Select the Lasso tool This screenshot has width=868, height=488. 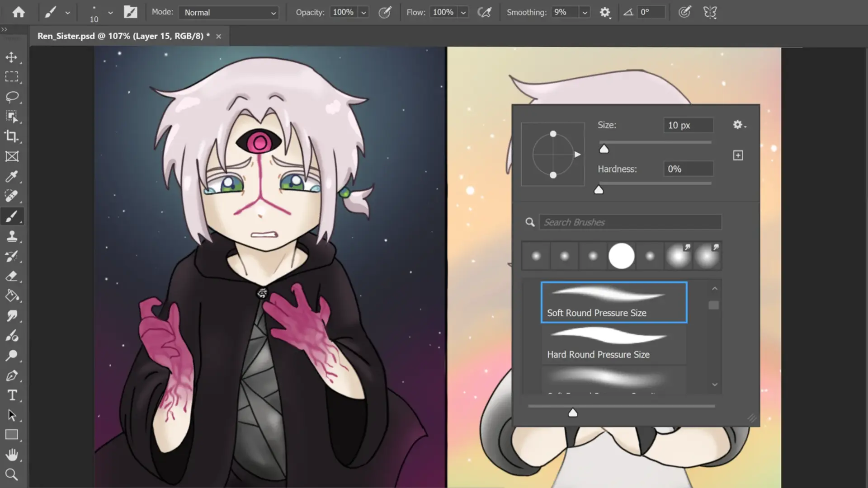pos(12,97)
